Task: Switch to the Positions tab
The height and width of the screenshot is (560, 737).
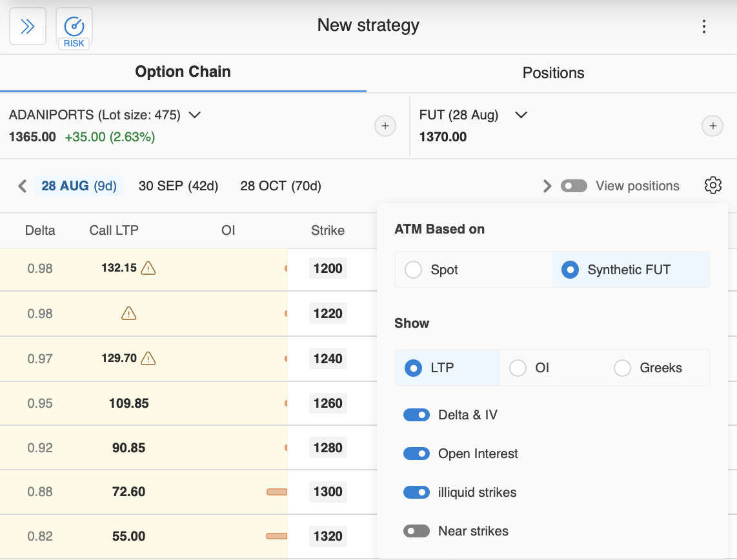Action: tap(553, 73)
